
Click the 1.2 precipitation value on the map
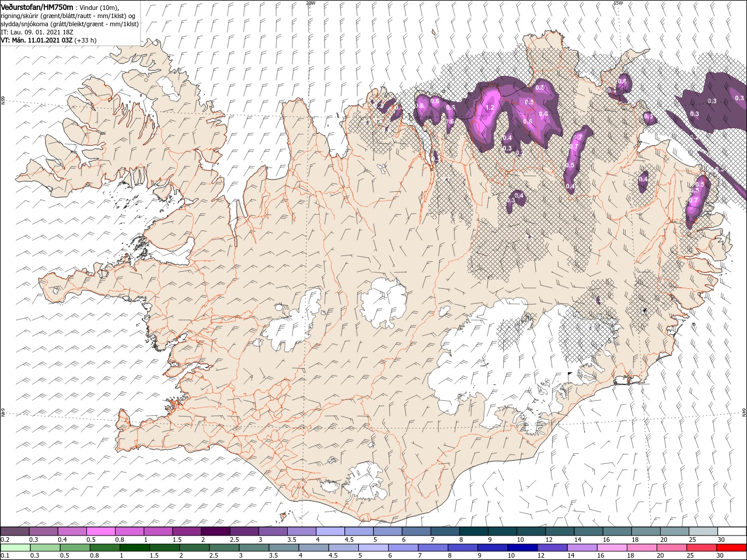(490, 108)
